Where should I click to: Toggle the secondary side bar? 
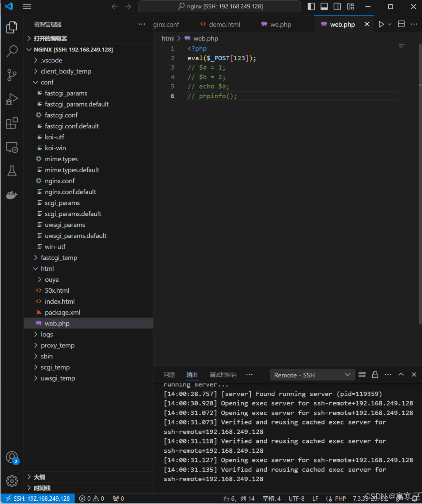click(x=337, y=7)
